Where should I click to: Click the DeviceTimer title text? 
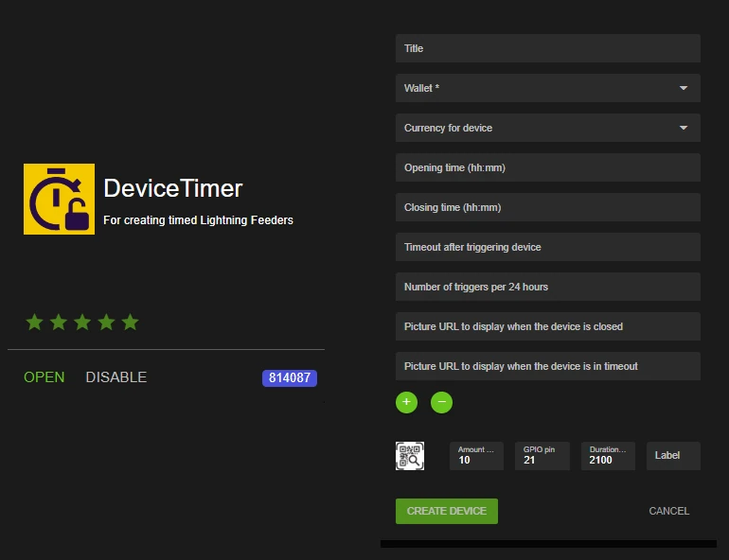click(173, 188)
